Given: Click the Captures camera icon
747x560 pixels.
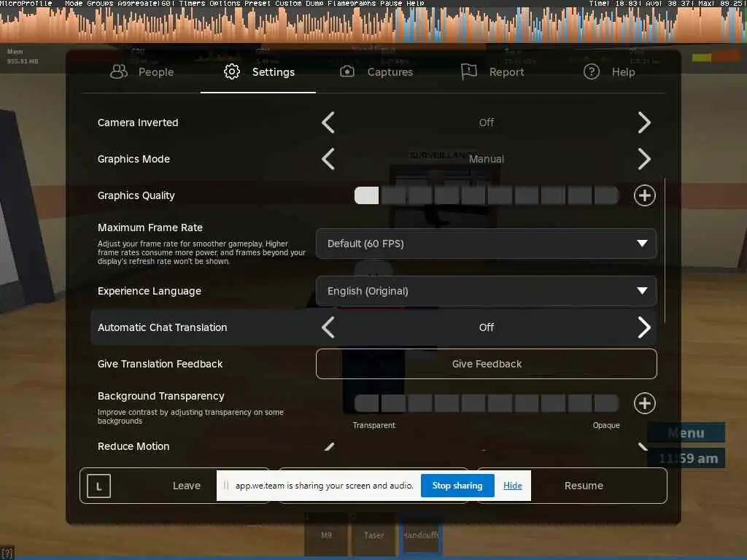Looking at the screenshot, I should tap(347, 72).
